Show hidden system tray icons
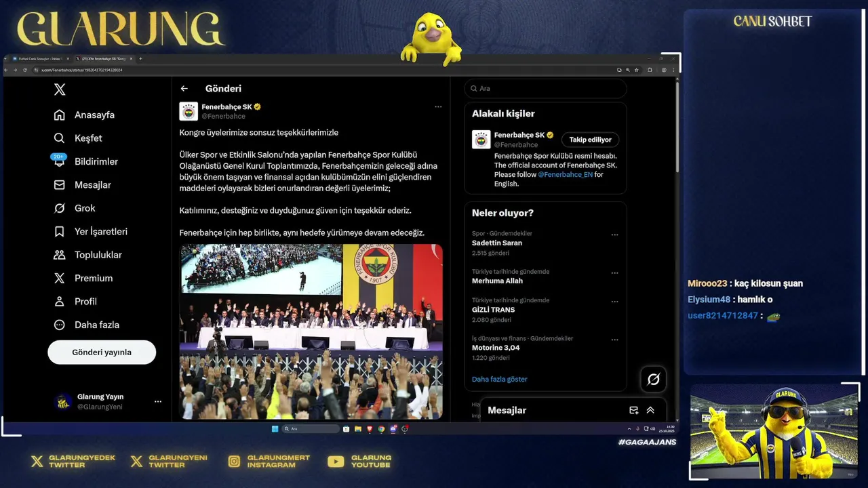The image size is (868, 488). pos(629,428)
